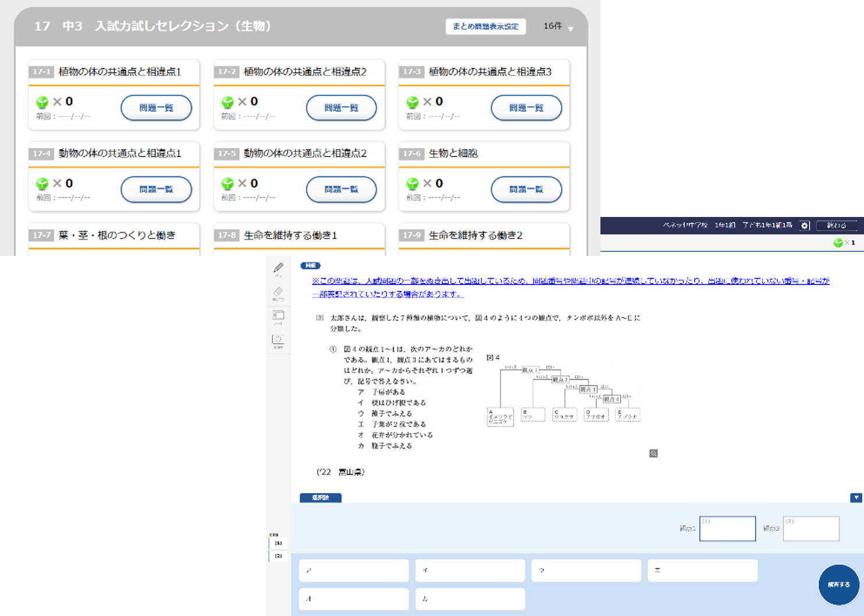Open 問題一覧 for 17-6 生物と細胞
This screenshot has width=864, height=616.
coord(526,190)
